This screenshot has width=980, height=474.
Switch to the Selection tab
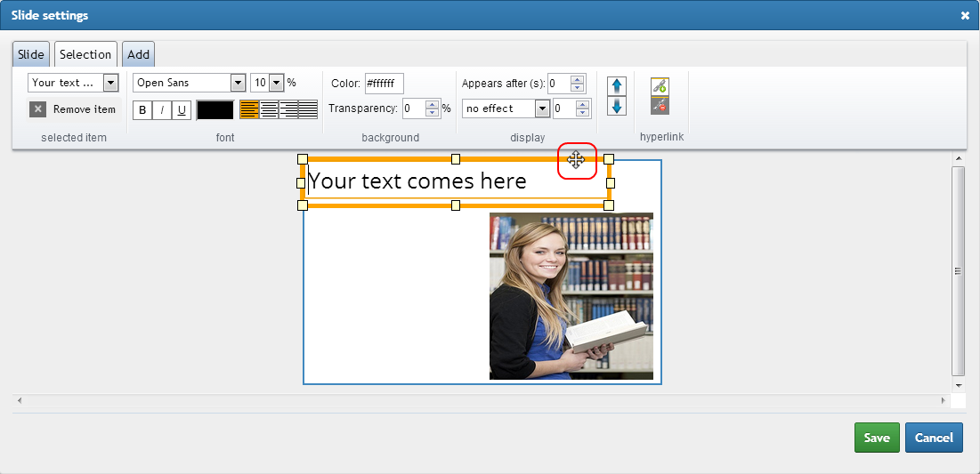pyautogui.click(x=85, y=54)
